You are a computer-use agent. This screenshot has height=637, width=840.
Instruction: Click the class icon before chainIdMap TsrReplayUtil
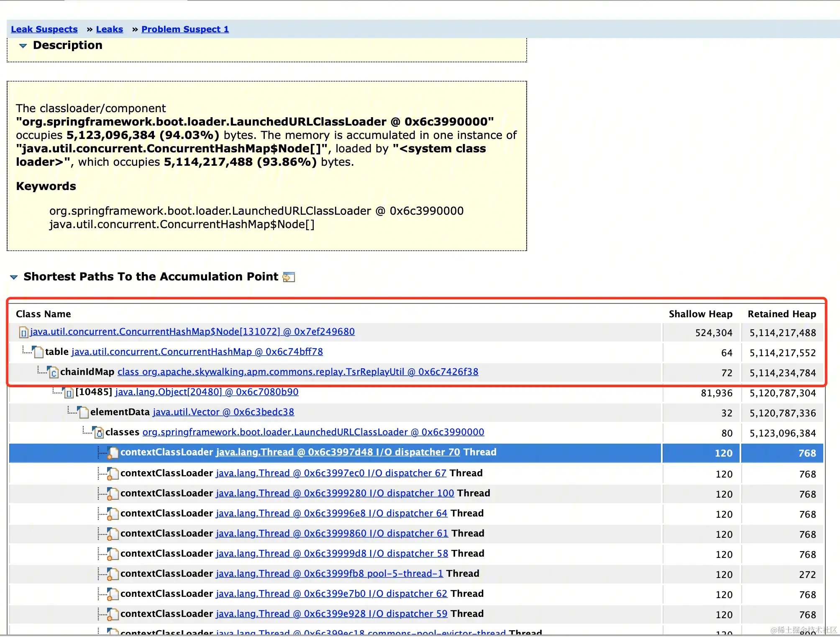coord(53,372)
